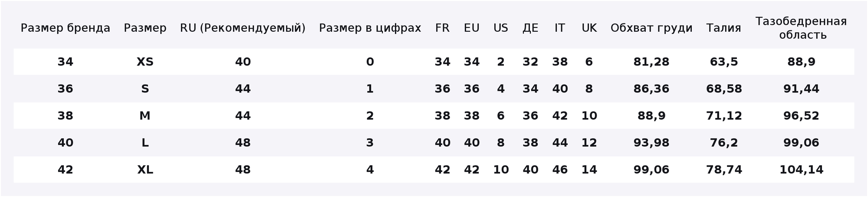868x197 pixels.
Task: Click the "Талия" column header
Action: 723,28
